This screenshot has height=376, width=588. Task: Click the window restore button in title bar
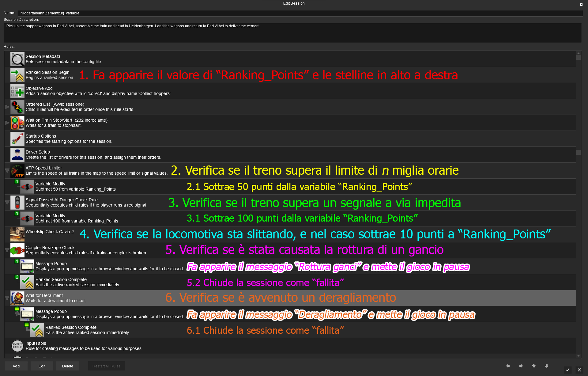pyautogui.click(x=581, y=4)
